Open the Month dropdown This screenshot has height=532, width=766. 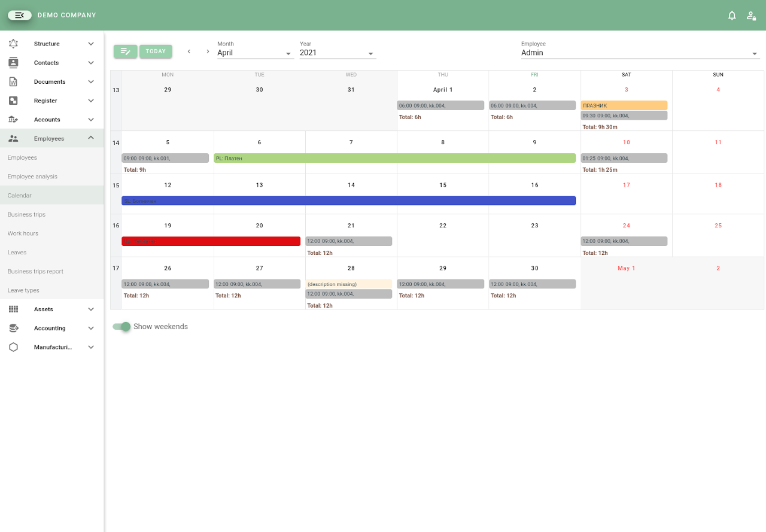[x=256, y=53]
